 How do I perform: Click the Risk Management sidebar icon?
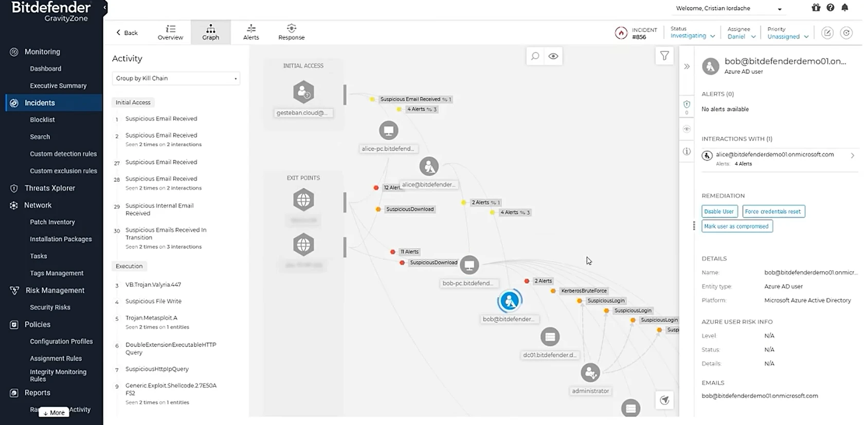point(14,290)
